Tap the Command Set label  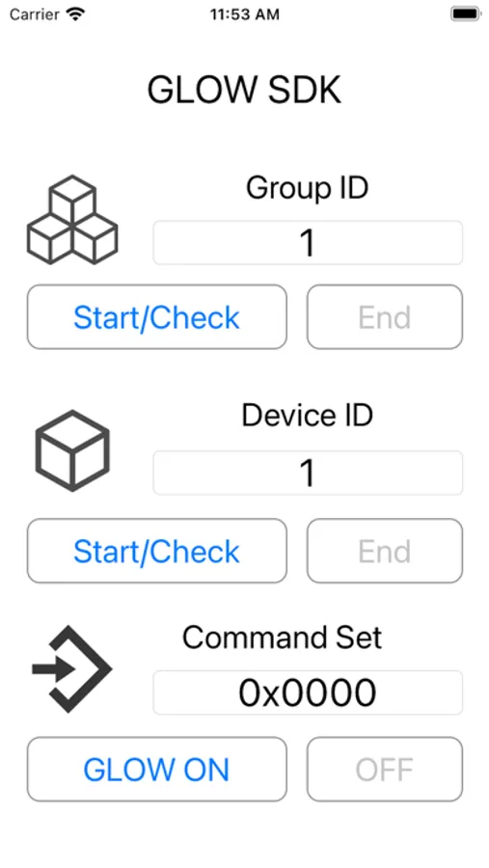pos(282,637)
